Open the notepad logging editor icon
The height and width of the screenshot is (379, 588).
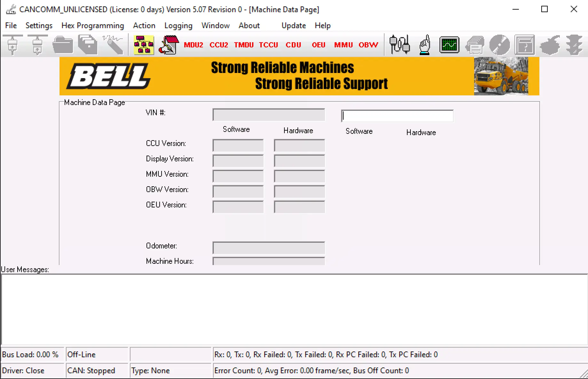(x=169, y=45)
